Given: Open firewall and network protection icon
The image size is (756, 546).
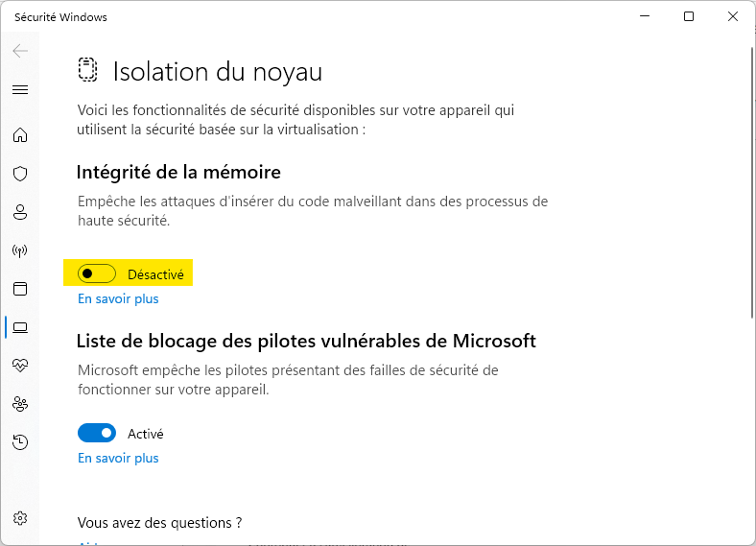Looking at the screenshot, I should (20, 250).
